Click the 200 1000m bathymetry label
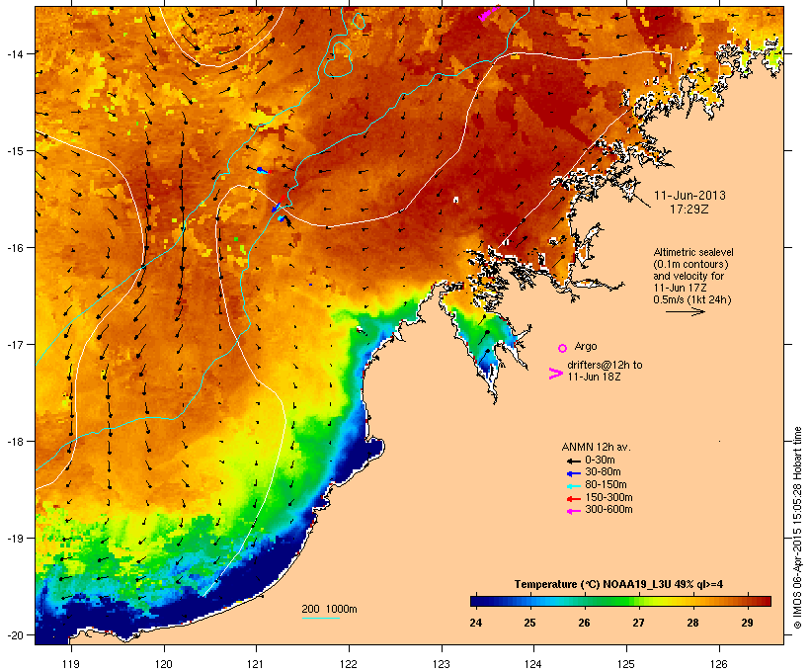Screen dimensions: 810x672 [329, 609]
